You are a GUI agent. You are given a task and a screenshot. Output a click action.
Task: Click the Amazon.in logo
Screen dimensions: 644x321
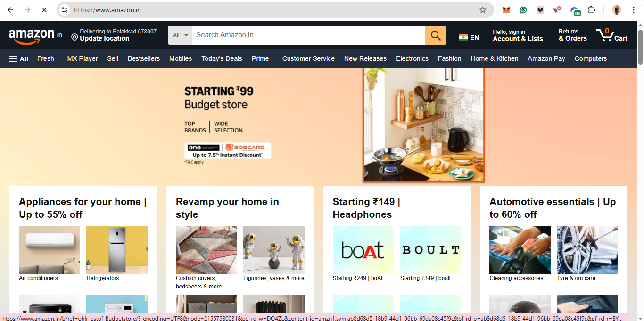[35, 35]
